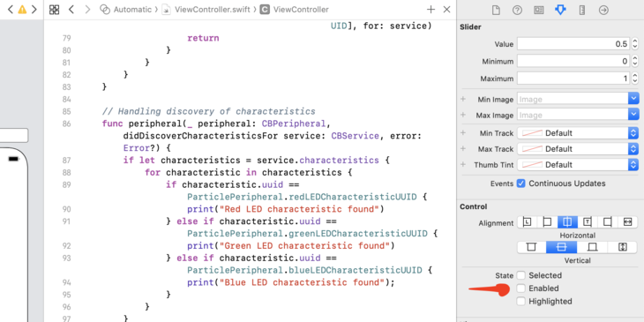Screen dimensions: 644x322
Task: Jump to the previous issue
Action: point(11,10)
